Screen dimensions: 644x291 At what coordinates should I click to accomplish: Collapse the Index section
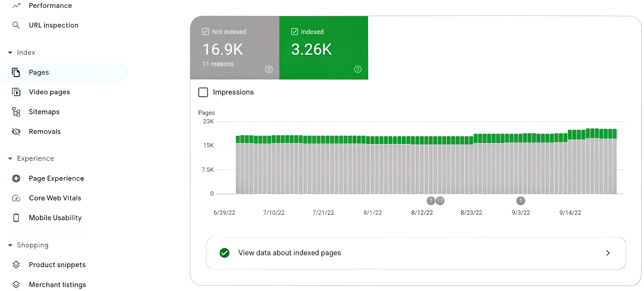click(x=10, y=52)
